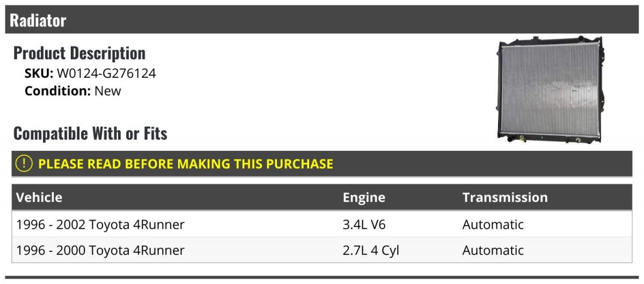Expand the PLEASE READ BEFORE MAKING THIS PURCHASE notice
This screenshot has width=644, height=284.
[x=186, y=164]
